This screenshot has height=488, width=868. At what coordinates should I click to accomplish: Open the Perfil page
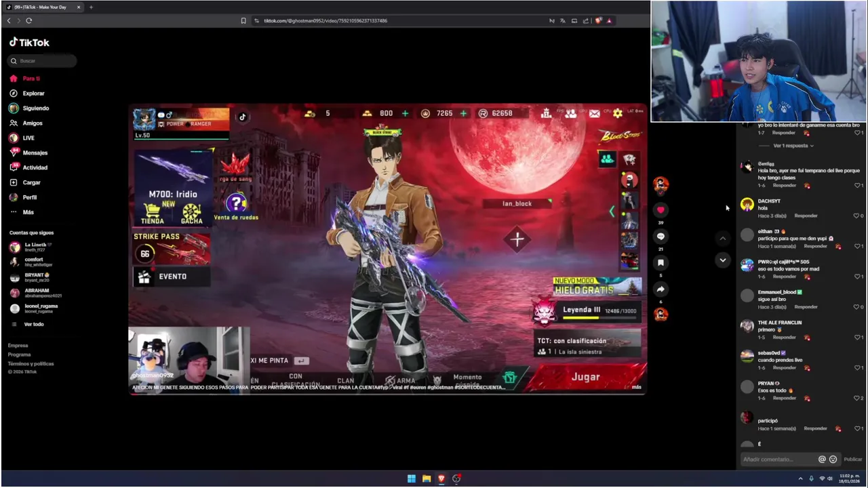pos(29,198)
